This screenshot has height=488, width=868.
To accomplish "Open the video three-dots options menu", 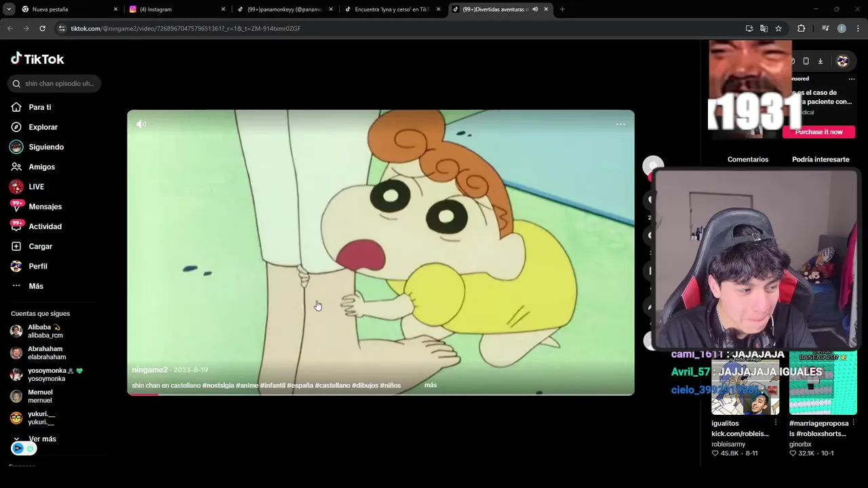I will point(620,124).
